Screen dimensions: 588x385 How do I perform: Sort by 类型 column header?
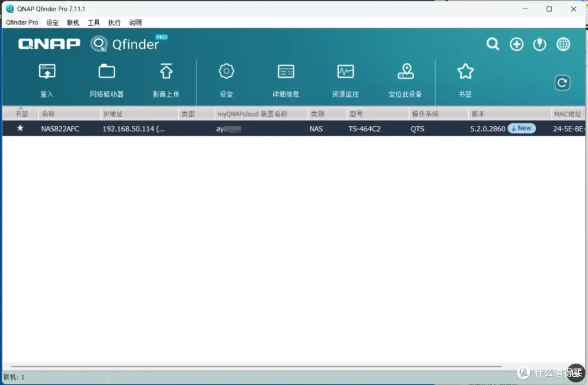(x=197, y=114)
